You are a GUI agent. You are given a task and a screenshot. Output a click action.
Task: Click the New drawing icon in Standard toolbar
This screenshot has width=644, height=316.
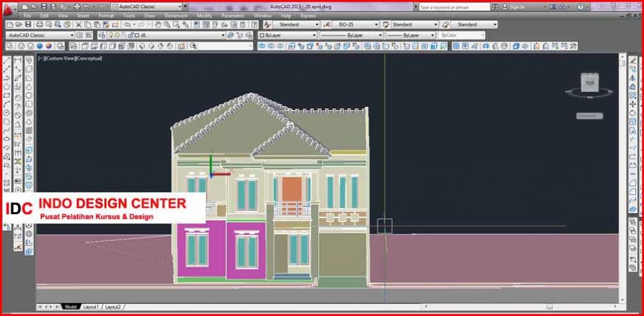10,25
